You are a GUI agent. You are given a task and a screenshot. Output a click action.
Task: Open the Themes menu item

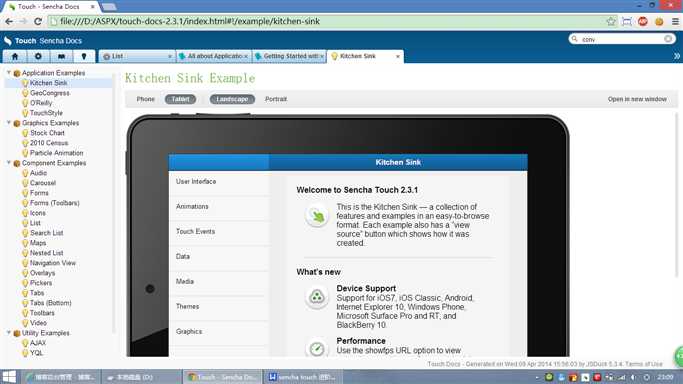point(219,307)
